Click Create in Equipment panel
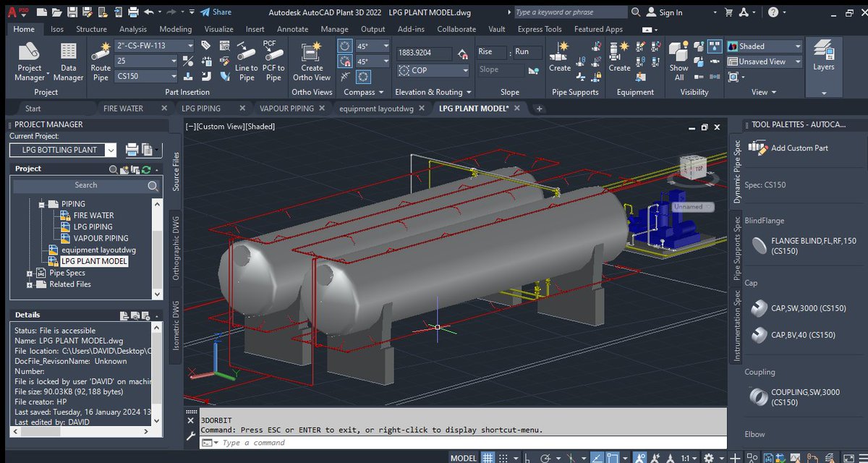 (619, 56)
